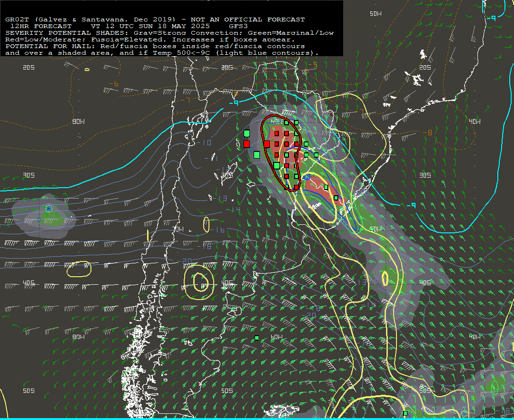The width and height of the screenshot is (514, 420).
Task: Click the orange '-5' contour label
Action: 313,65
